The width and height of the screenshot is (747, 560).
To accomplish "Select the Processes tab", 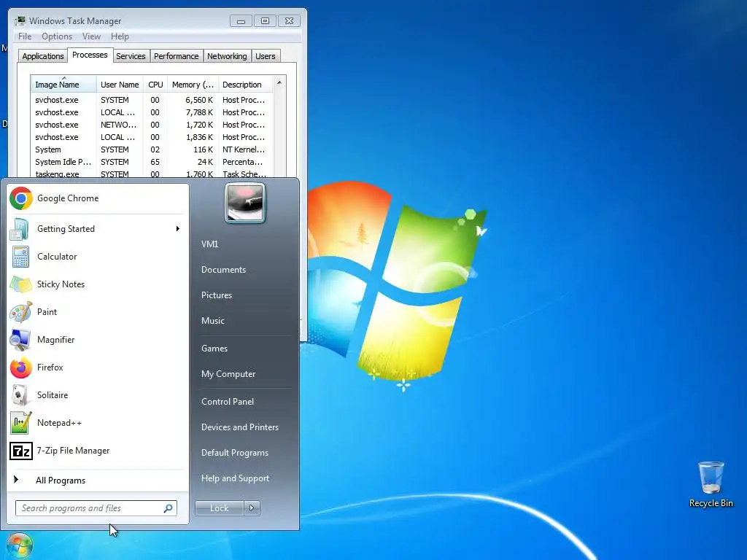I will pos(90,55).
